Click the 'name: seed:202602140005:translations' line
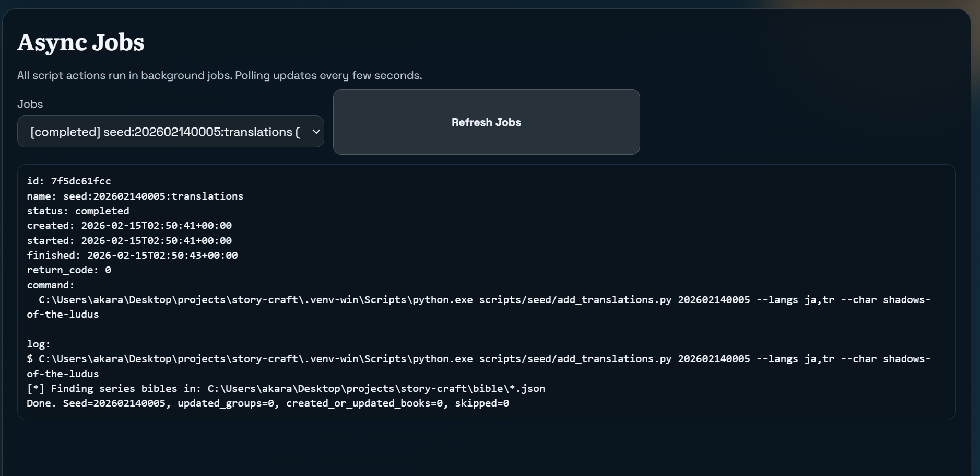This screenshot has width=980, height=476. (135, 196)
